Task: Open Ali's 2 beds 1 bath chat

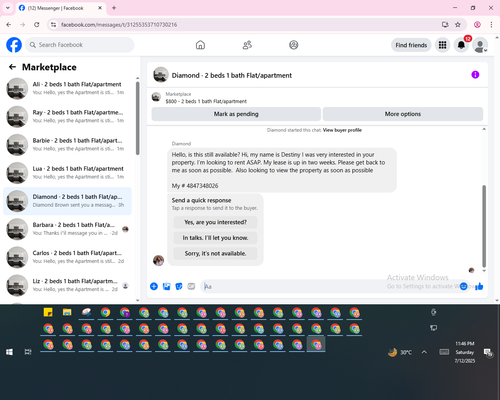Action: pyautogui.click(x=68, y=88)
